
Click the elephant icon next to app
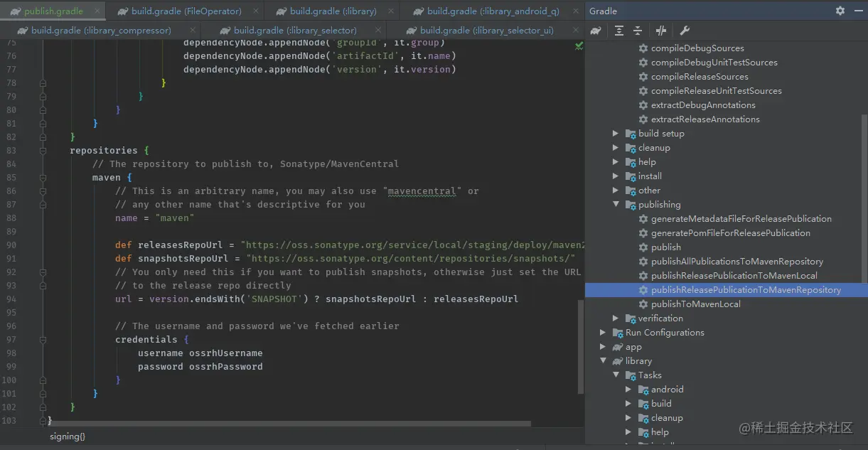point(618,347)
